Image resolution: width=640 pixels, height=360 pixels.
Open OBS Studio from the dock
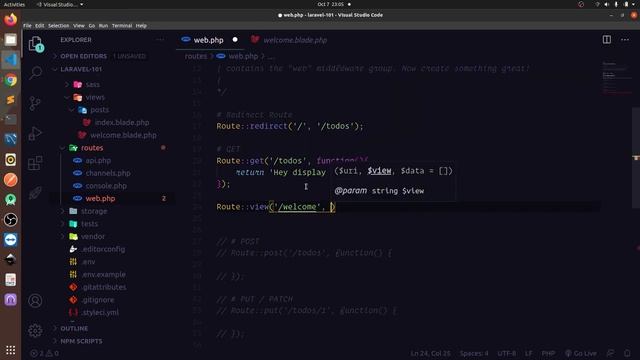11,220
